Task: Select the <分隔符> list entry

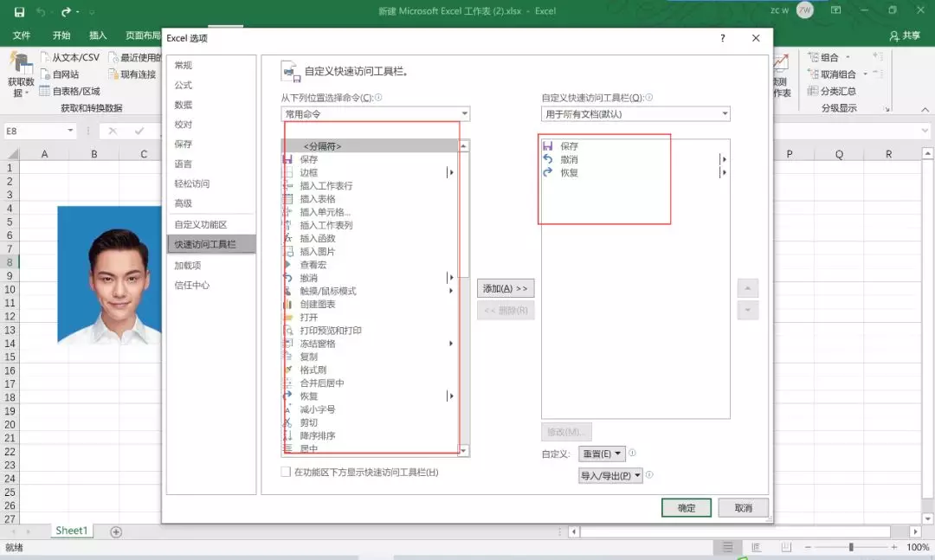Action: 371,146
